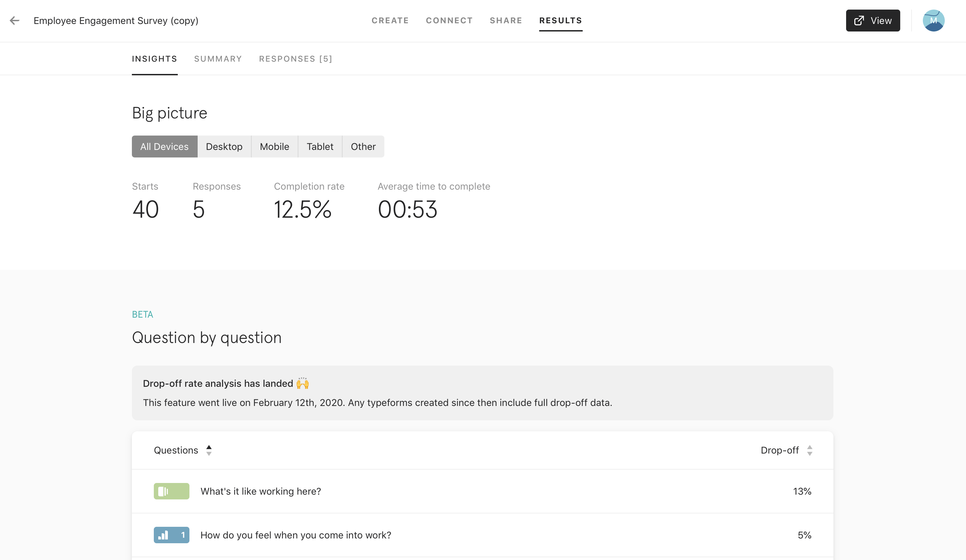Viewport: 966px width, 560px height.
Task: Open the Results tab
Action: (560, 20)
